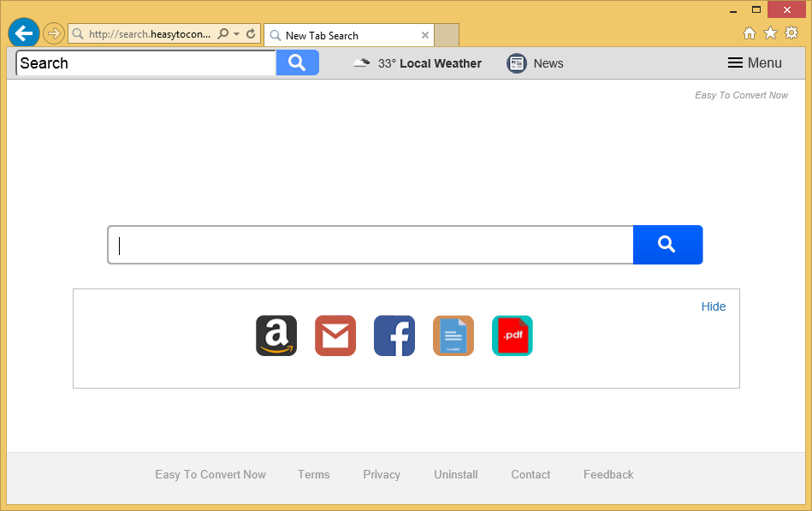Hide the shortcut icons panel

(x=713, y=306)
